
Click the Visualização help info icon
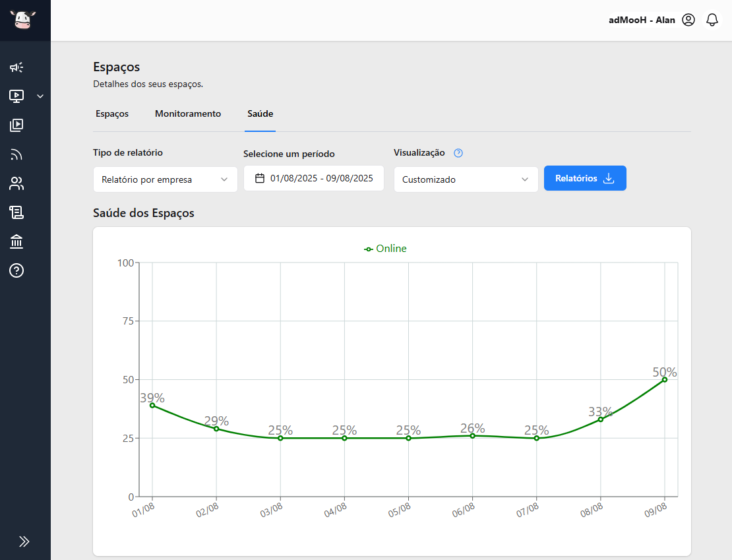458,153
